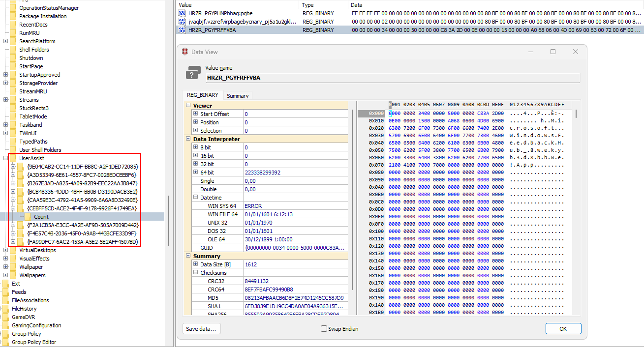
Task: Collapse the Checksums group
Action: coord(195,273)
